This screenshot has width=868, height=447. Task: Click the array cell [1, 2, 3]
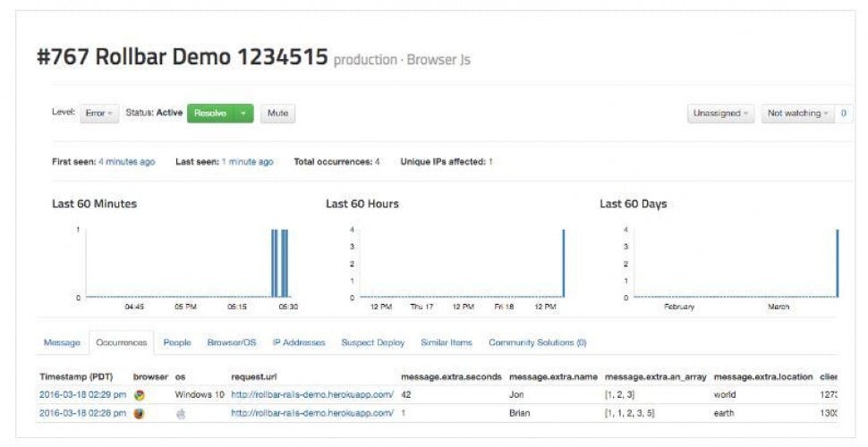[x=619, y=395]
